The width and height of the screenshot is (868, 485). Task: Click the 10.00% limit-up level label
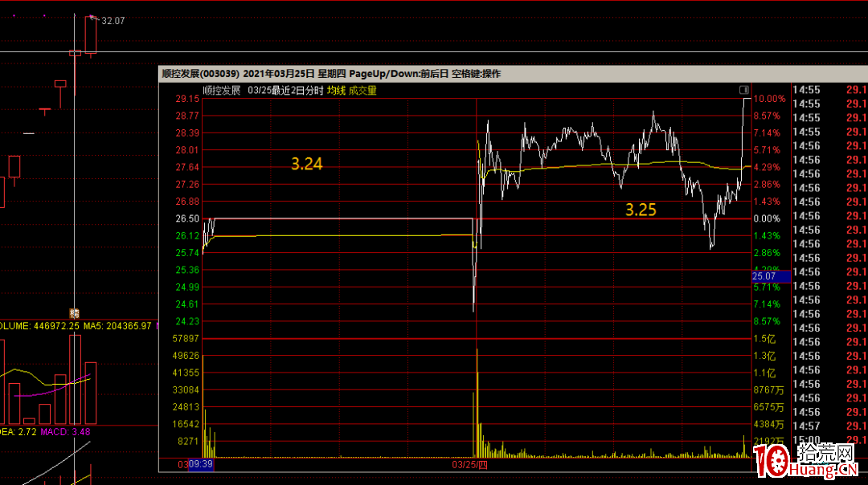point(769,99)
